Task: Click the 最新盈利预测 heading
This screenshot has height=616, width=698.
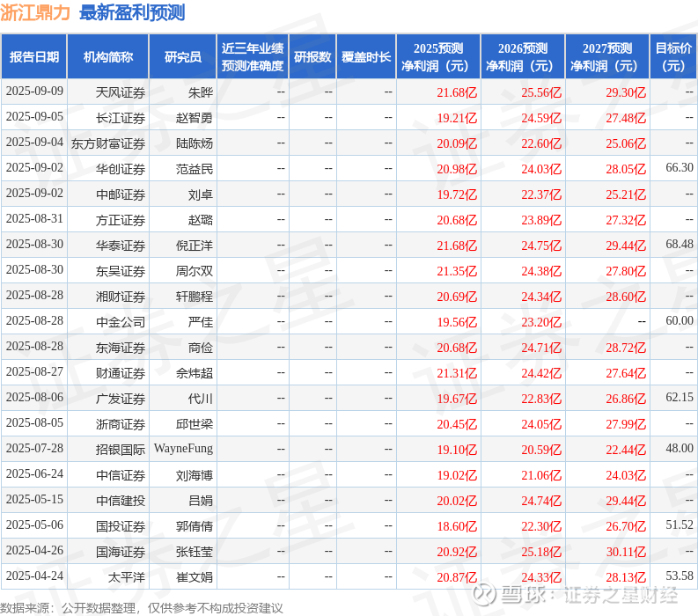Action: pos(132,12)
